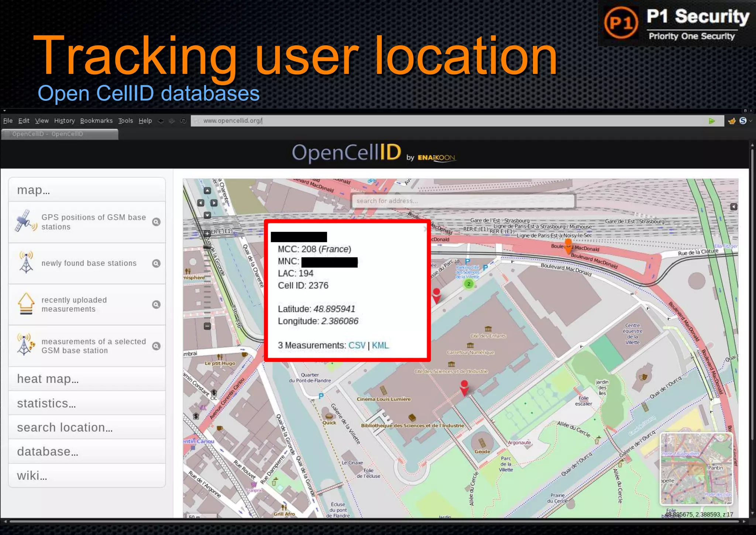Click the ENAiKOON logo link
This screenshot has height=535, width=756.
[x=436, y=158]
